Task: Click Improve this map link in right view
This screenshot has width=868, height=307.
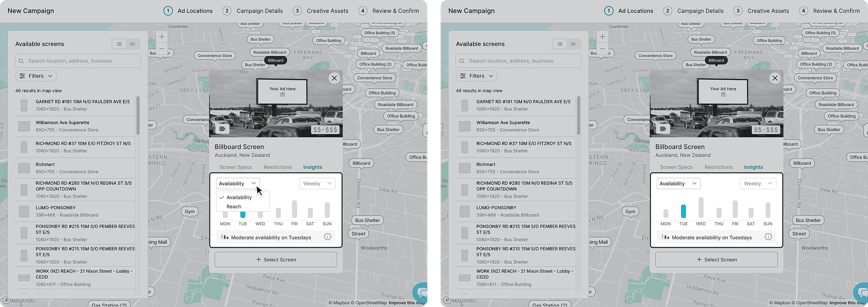Action: 847,303
